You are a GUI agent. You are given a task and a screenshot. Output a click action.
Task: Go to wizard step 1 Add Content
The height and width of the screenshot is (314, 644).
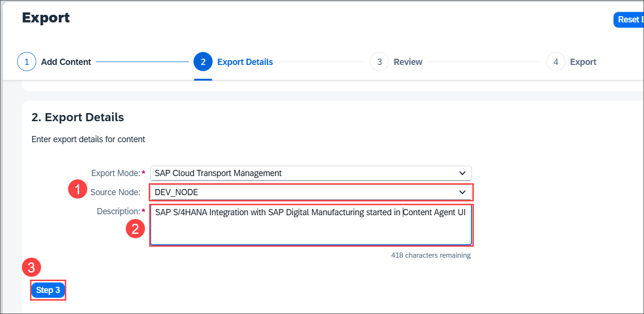tap(54, 62)
